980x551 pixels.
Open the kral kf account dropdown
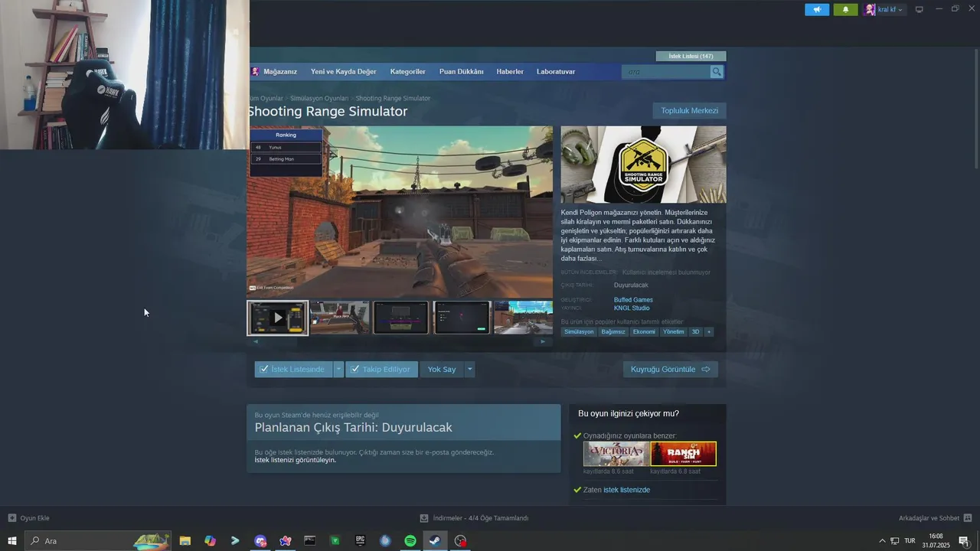click(890, 9)
